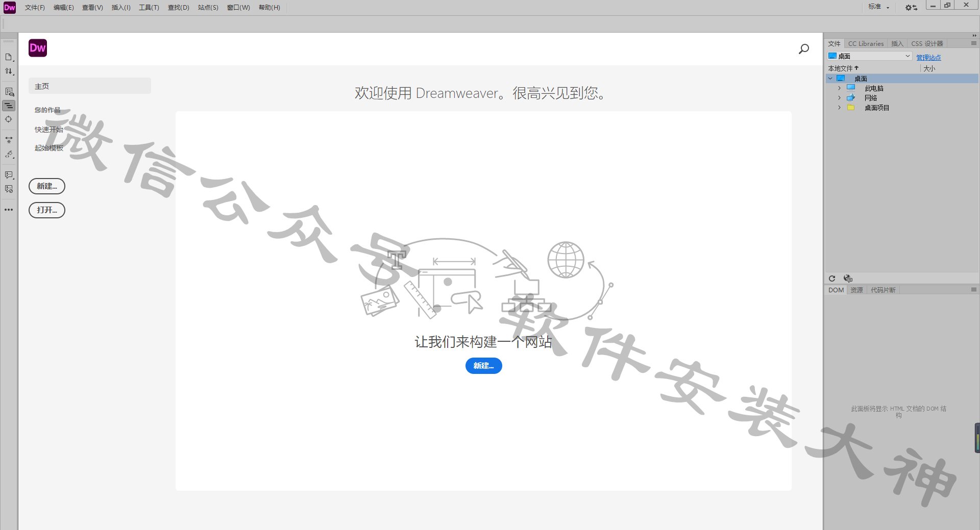Image resolution: width=980 pixels, height=530 pixels.
Task: Click the apply comment icon
Action: pyautogui.click(x=9, y=175)
